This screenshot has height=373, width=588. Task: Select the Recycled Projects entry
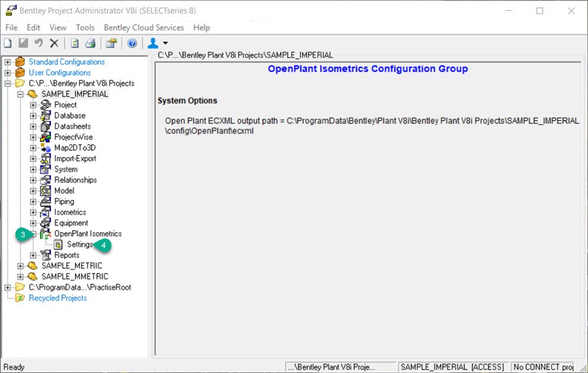coord(57,298)
